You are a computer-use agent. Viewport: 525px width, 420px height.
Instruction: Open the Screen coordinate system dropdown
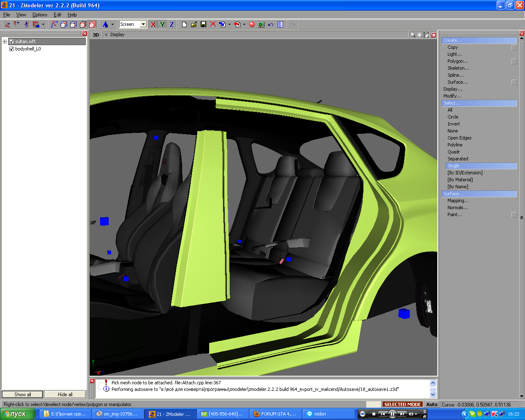point(143,25)
